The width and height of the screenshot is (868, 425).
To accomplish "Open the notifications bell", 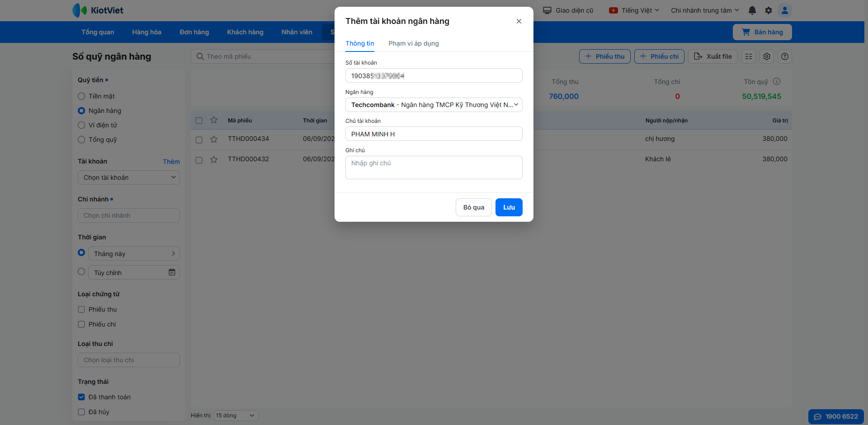I will pyautogui.click(x=752, y=10).
